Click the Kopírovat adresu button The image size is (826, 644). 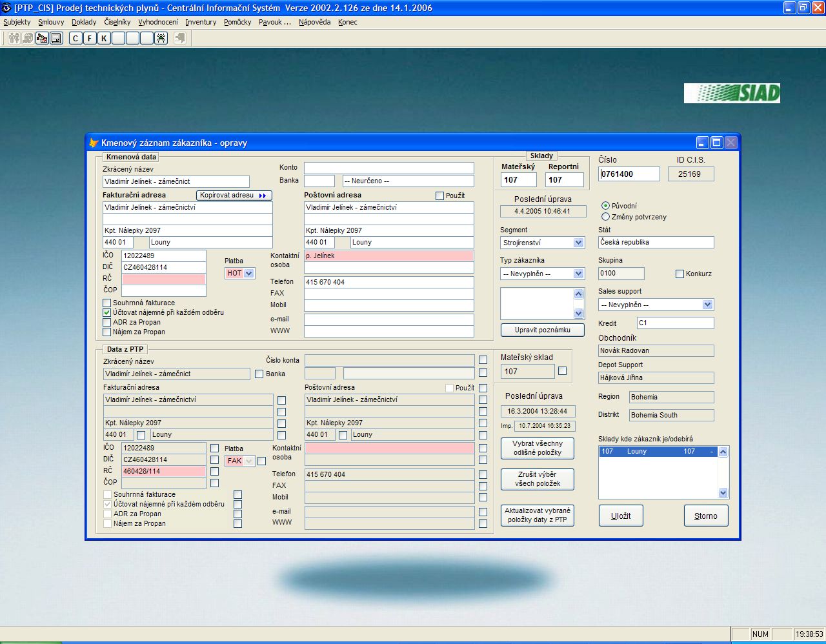[x=234, y=196]
